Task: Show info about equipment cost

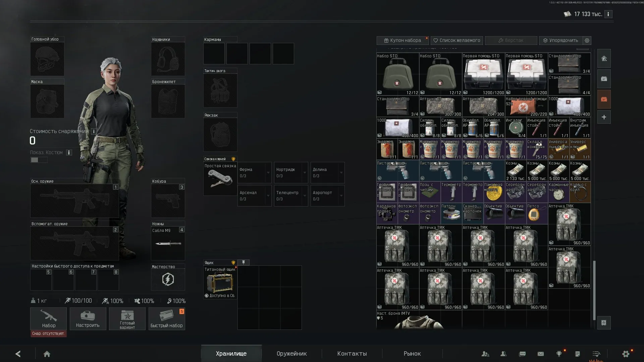Action: 94,131
